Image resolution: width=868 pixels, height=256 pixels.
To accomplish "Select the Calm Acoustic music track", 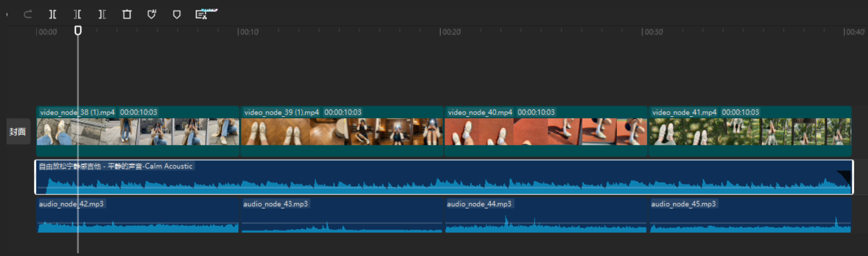I will [444, 177].
